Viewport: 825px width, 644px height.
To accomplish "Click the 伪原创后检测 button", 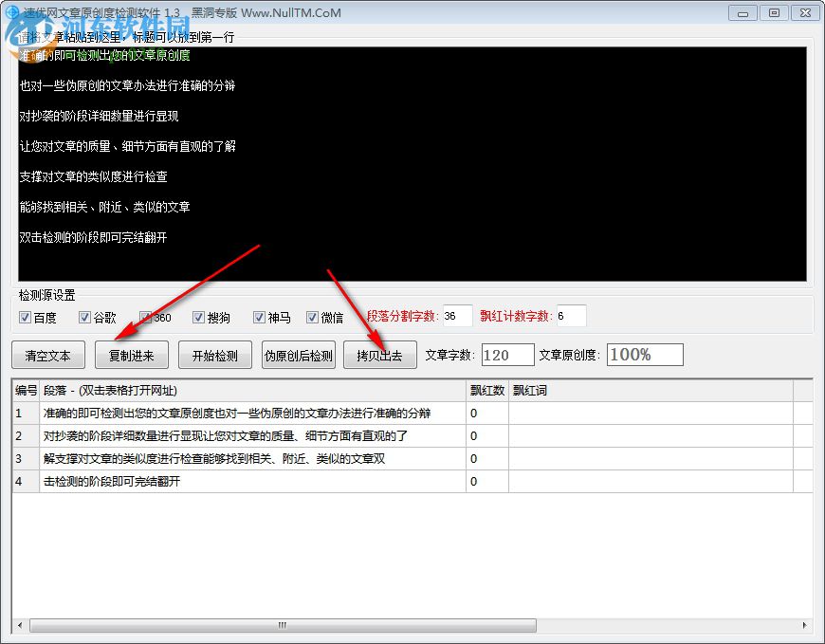I will [x=299, y=355].
